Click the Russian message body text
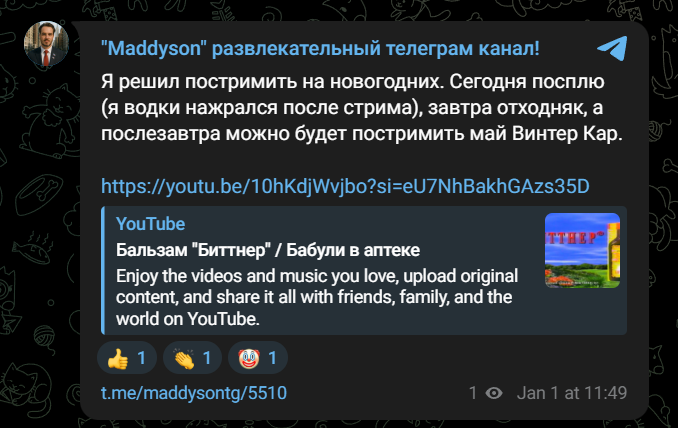The image size is (678, 428). coord(361,108)
